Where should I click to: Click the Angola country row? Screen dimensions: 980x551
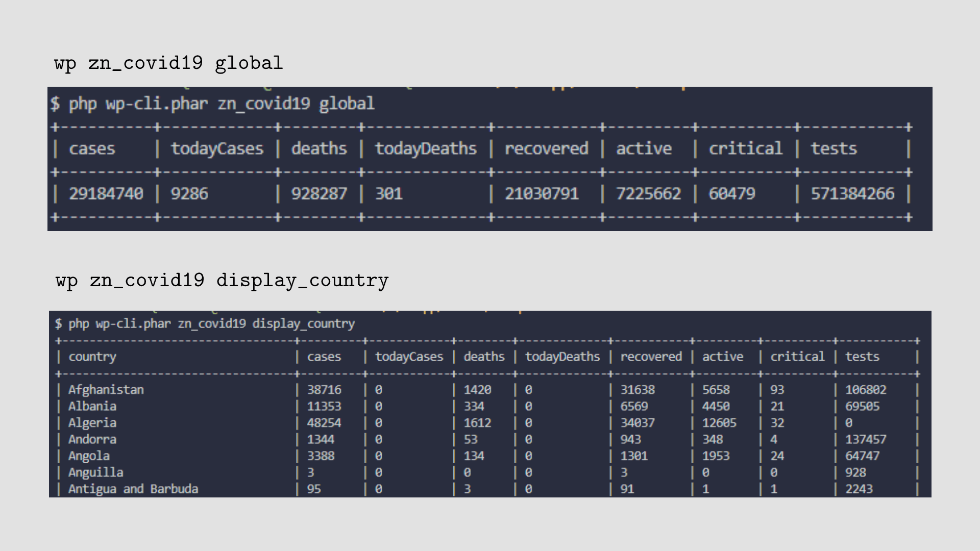coord(89,456)
